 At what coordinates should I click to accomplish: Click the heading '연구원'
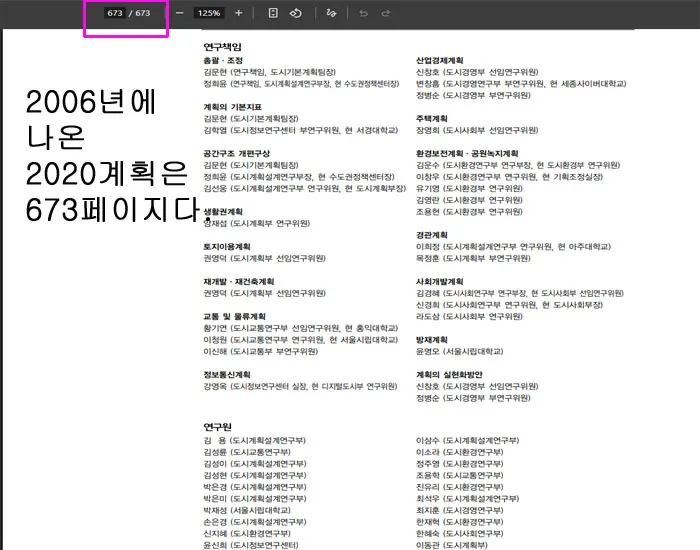(217, 427)
